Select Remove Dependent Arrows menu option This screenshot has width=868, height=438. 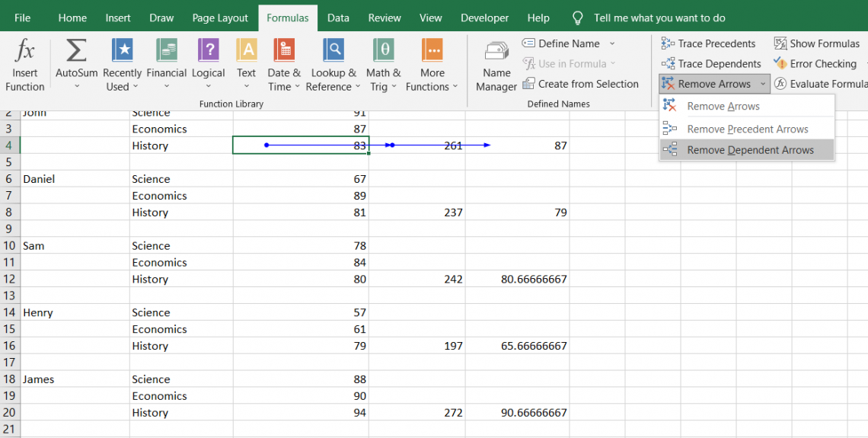coord(750,150)
